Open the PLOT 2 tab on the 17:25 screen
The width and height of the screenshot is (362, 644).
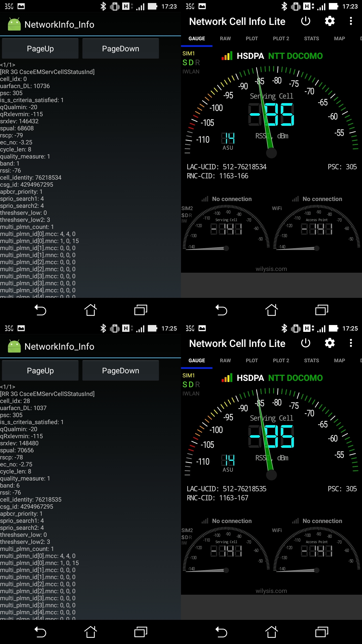[x=281, y=360]
